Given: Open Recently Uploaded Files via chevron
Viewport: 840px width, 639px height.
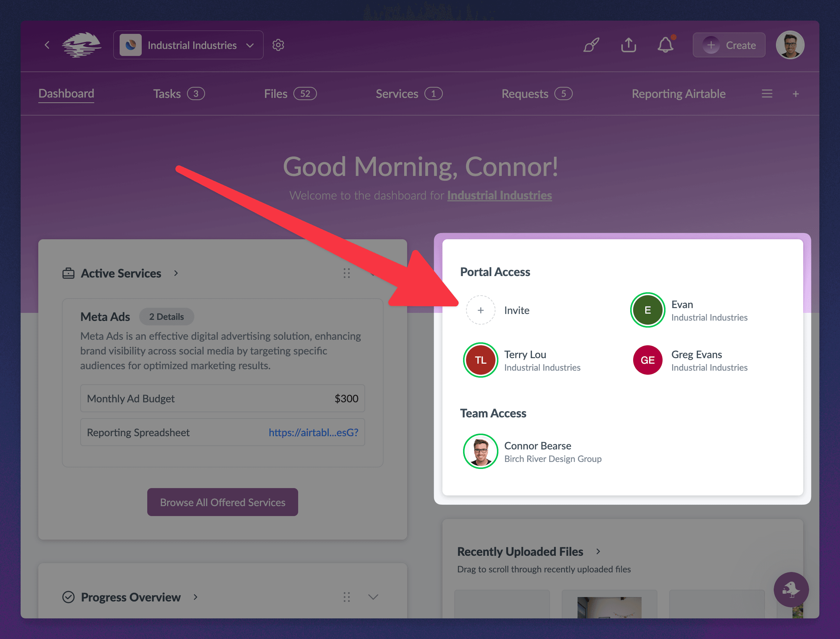Looking at the screenshot, I should click(598, 551).
